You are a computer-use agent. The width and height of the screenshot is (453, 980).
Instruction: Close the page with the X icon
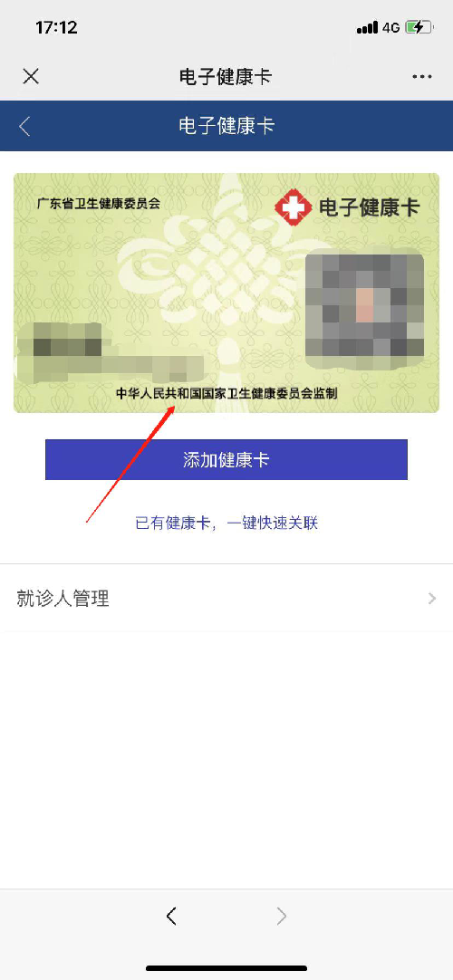point(31,76)
